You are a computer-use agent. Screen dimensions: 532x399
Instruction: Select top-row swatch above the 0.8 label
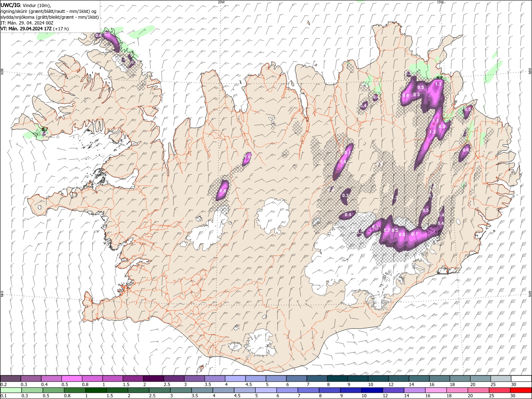[92, 379]
